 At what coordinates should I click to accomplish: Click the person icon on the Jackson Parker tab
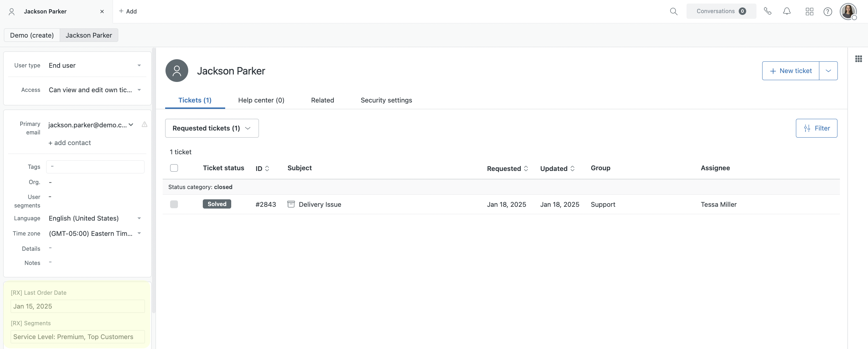click(12, 11)
